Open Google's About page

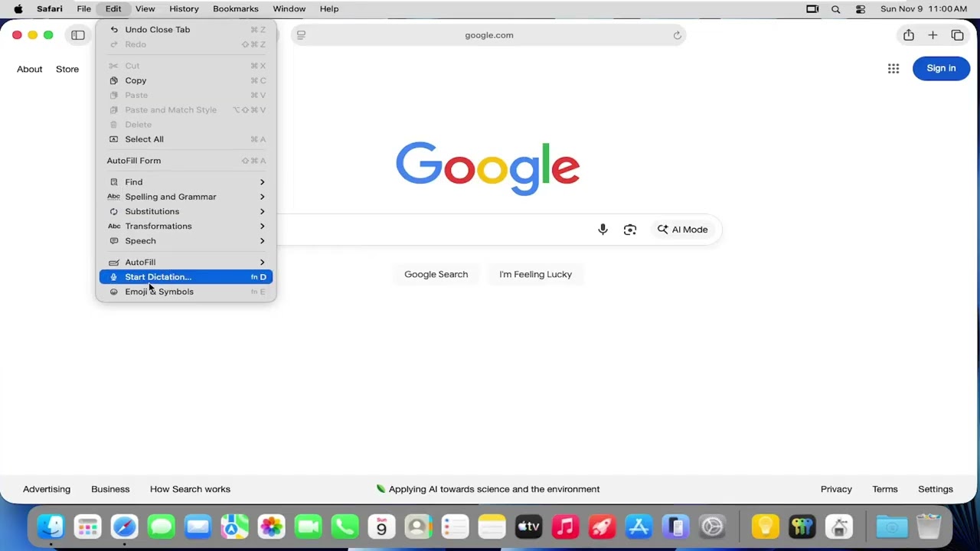coord(30,70)
